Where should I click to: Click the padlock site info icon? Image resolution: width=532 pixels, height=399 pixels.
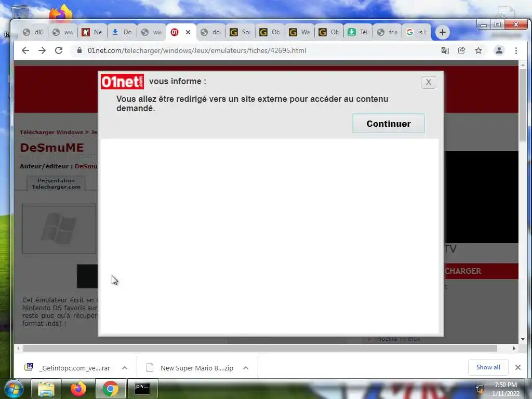tap(79, 50)
